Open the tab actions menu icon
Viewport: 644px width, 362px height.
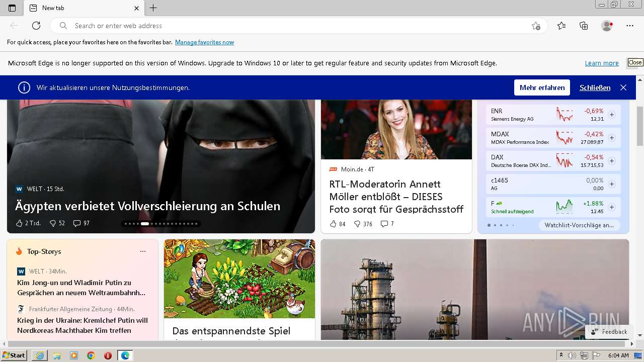tap(12, 8)
